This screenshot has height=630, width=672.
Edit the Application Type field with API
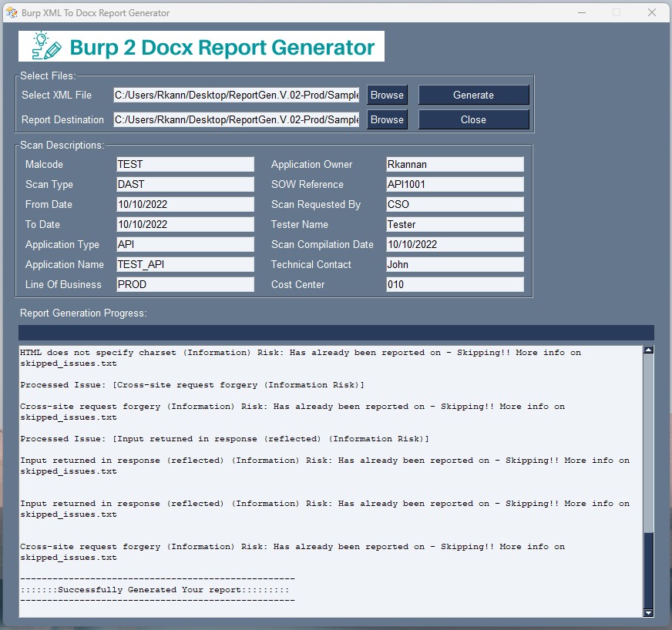185,244
